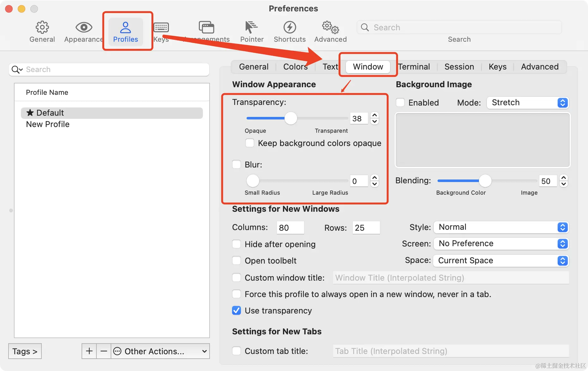
Task: Open the Style dropdown set to Normal
Action: [501, 227]
